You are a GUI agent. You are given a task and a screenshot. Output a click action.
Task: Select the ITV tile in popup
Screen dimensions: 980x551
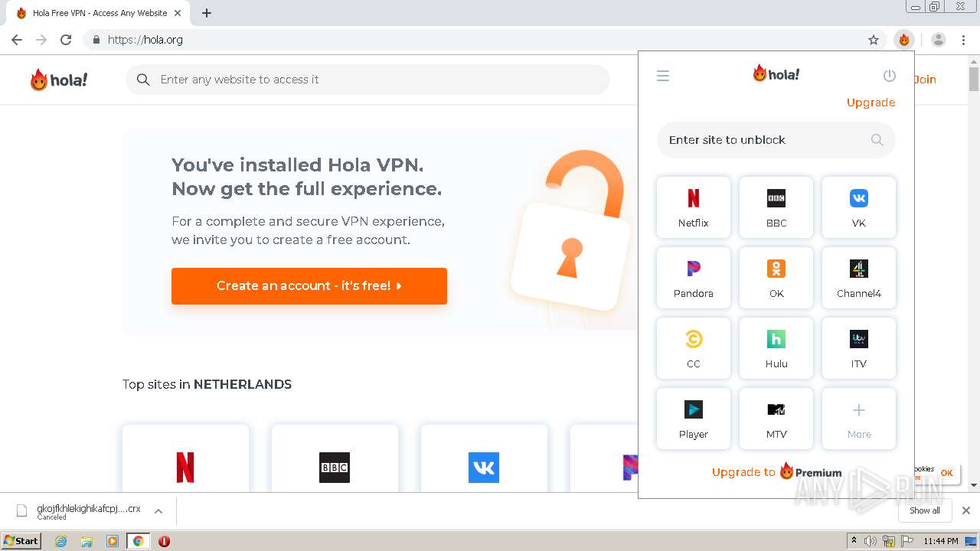tap(859, 348)
